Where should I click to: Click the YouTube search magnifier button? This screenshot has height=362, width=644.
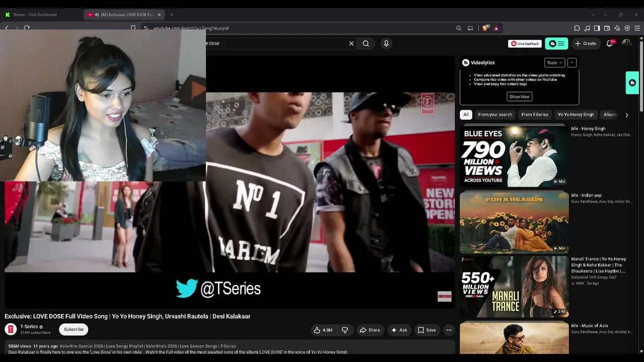[x=366, y=44]
